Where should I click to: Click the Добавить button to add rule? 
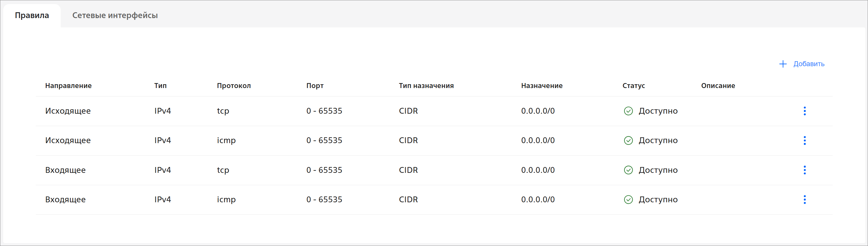tap(802, 64)
